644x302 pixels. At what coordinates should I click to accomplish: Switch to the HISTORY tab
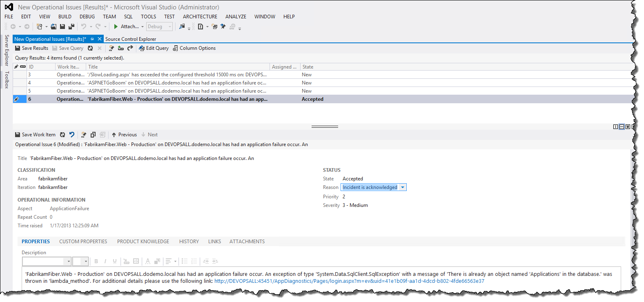189,242
